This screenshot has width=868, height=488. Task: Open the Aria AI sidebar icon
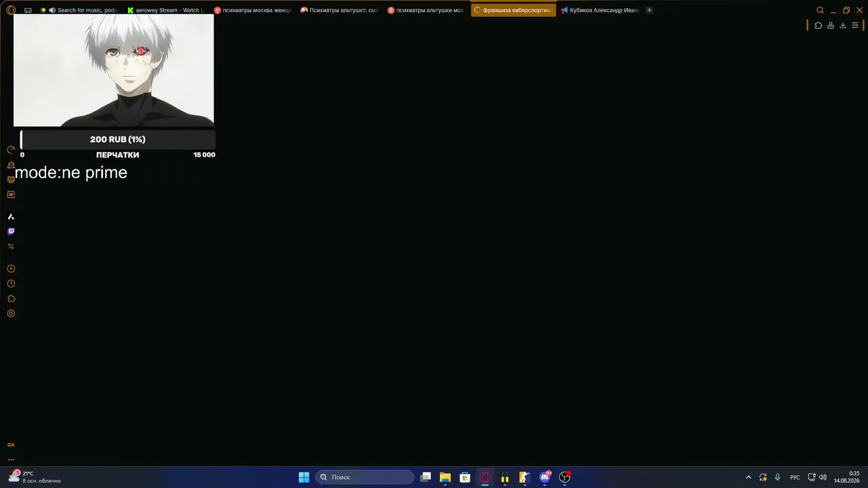(x=11, y=217)
